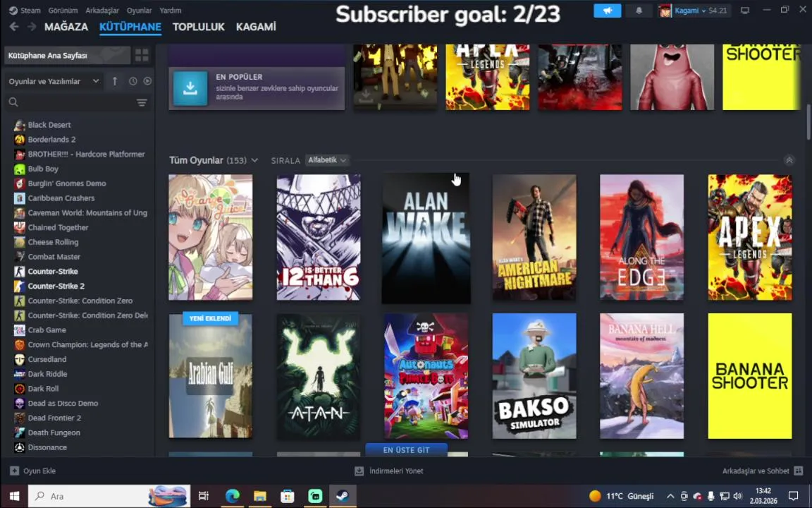The width and height of the screenshot is (812, 508).
Task: Open Banana Hell game cover
Action: tap(641, 376)
